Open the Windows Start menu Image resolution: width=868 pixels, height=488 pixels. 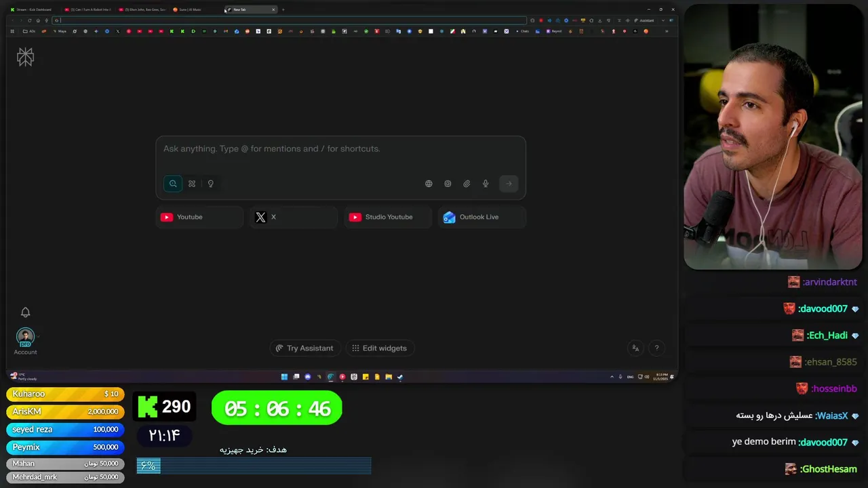point(284,377)
